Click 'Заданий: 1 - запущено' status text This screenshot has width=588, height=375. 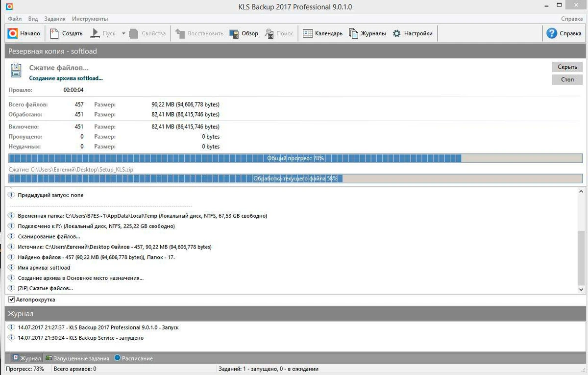point(268,369)
